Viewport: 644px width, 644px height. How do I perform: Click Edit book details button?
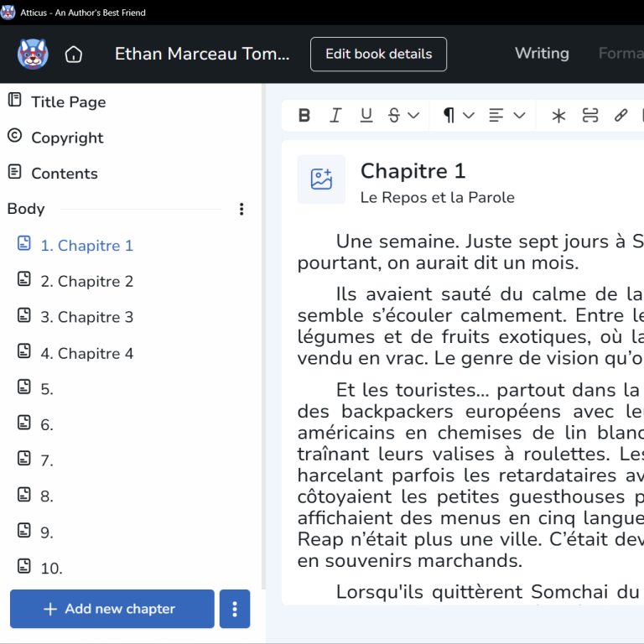(x=378, y=55)
